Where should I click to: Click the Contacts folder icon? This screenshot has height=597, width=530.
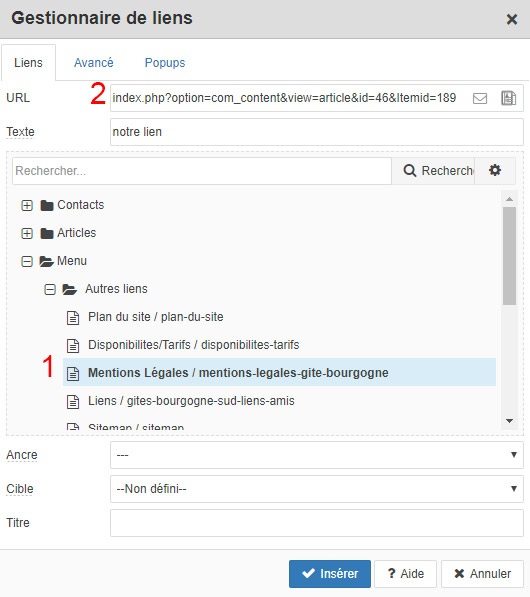[47, 205]
